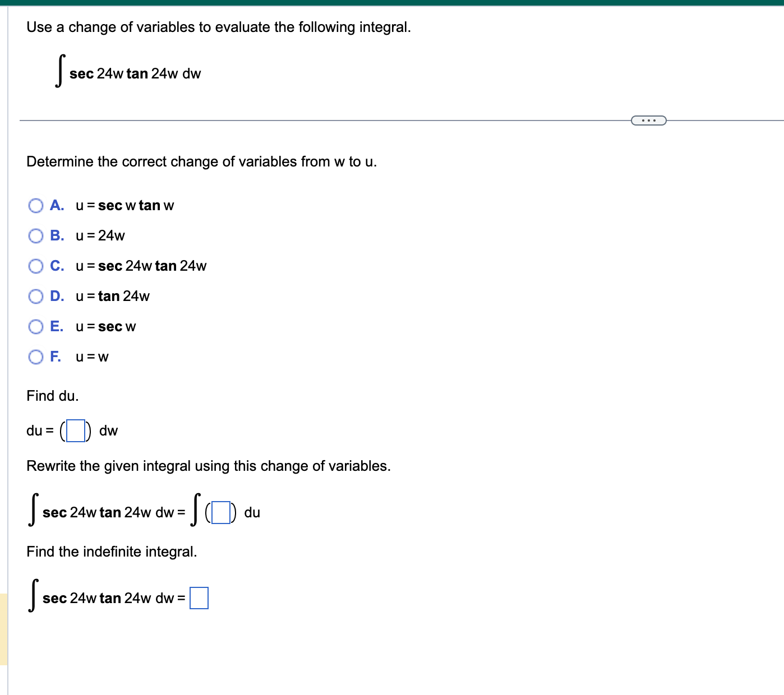Click the indefinite integral answer box
The width and height of the screenshot is (784, 695).
pyautogui.click(x=200, y=598)
